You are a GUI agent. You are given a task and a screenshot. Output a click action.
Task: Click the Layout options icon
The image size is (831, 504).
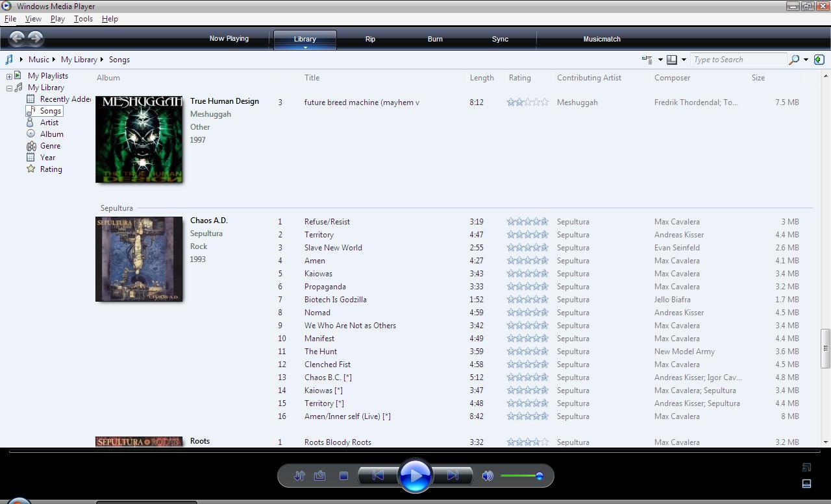[x=672, y=60]
